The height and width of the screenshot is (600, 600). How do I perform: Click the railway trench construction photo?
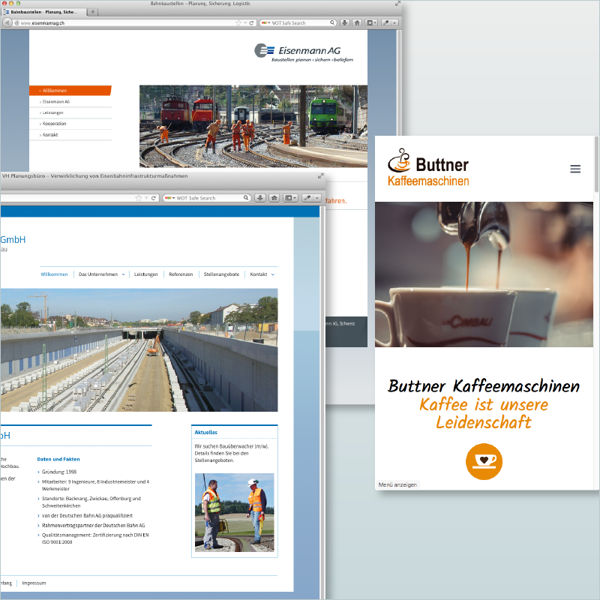coord(139,350)
